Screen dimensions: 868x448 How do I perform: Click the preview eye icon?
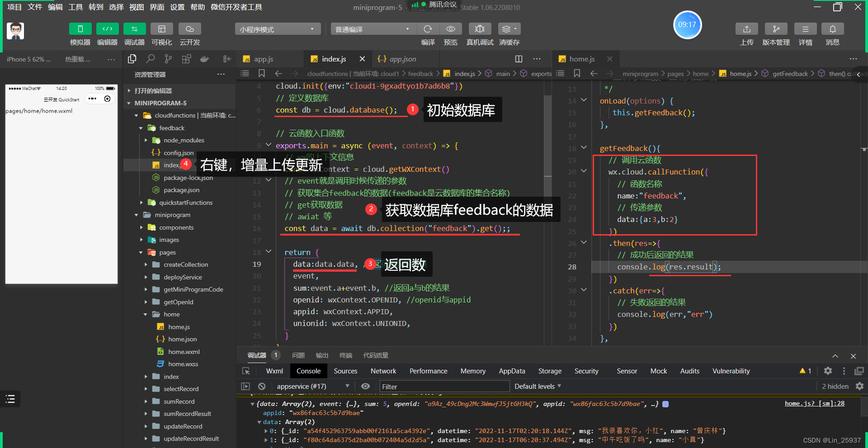pyautogui.click(x=451, y=29)
